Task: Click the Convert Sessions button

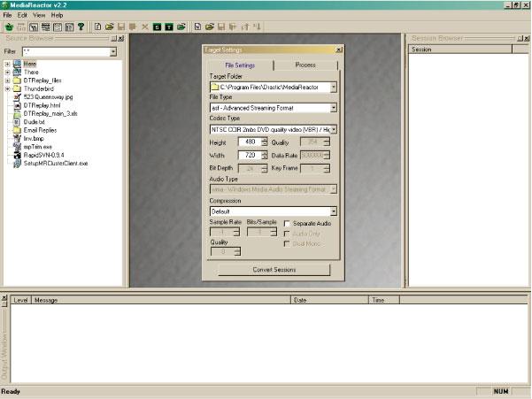Action: [x=274, y=270]
